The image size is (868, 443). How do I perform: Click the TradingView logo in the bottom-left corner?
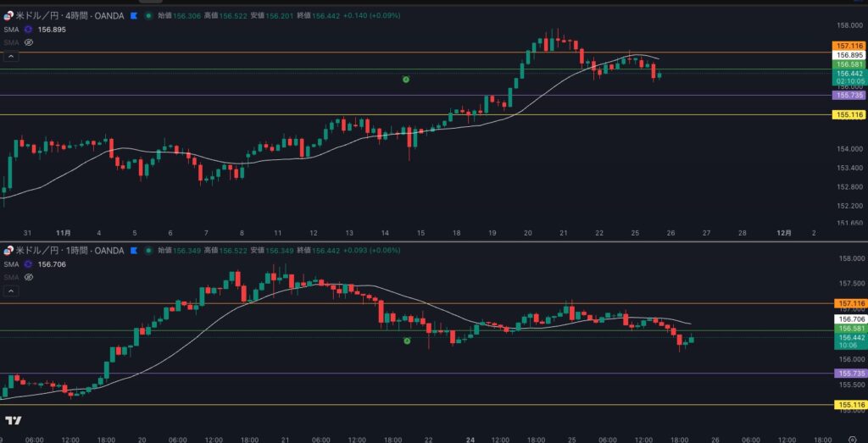[x=13, y=420]
